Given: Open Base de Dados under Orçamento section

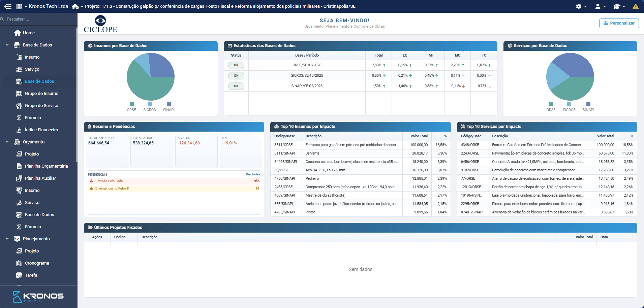Looking at the screenshot, I should click(39, 214).
